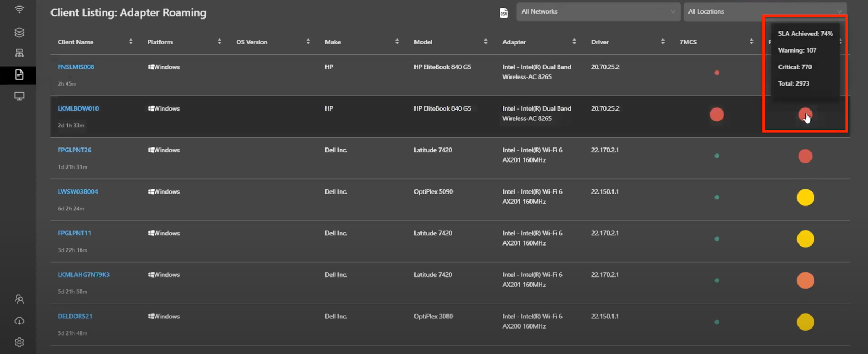Open the Wi-Fi signal icon in sidebar
Viewport: 868px width, 354px height.
click(19, 10)
